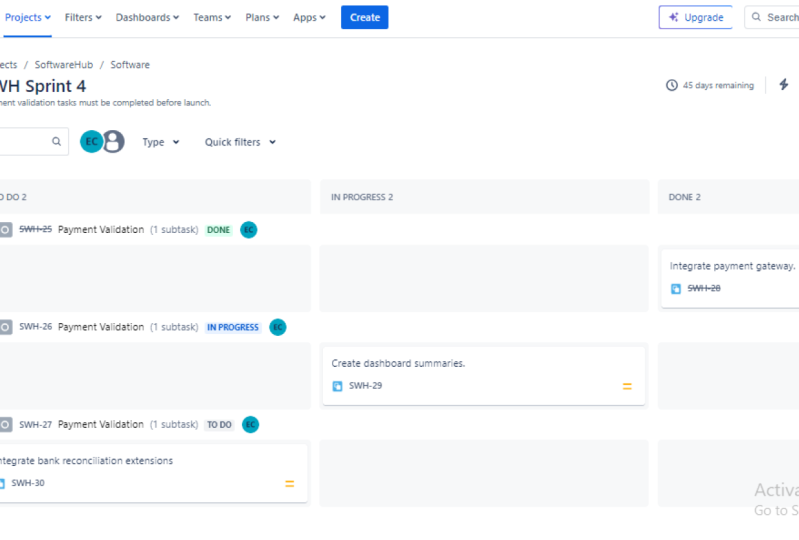Click the Upgrade sparkle icon
Viewport: 799px width, 540px height.
(673, 17)
